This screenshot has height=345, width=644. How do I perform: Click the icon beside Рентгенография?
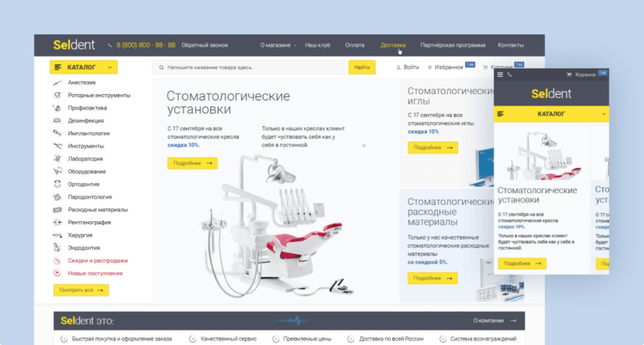pos(57,222)
